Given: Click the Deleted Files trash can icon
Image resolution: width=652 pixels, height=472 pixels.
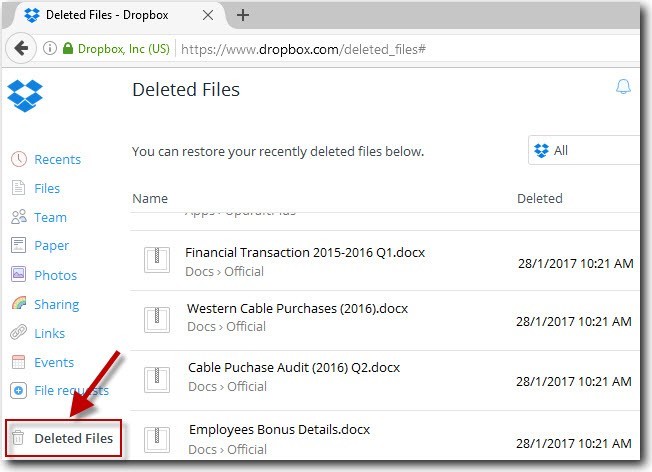Looking at the screenshot, I should [18, 437].
